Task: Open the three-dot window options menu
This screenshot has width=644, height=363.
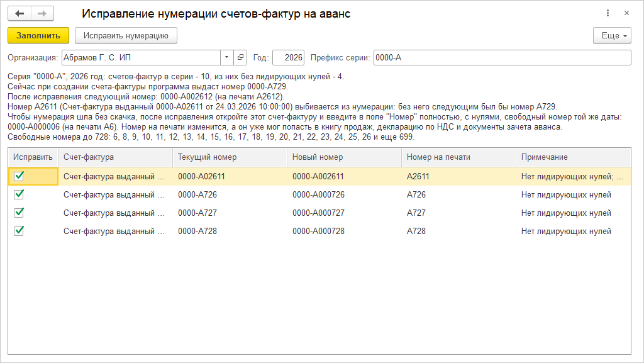Action: coord(608,13)
